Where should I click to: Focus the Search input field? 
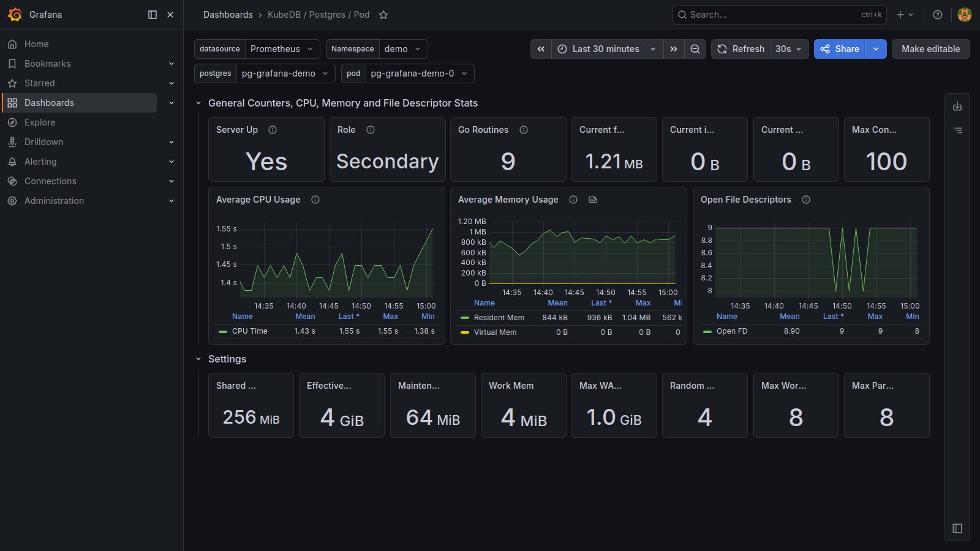[780, 15]
